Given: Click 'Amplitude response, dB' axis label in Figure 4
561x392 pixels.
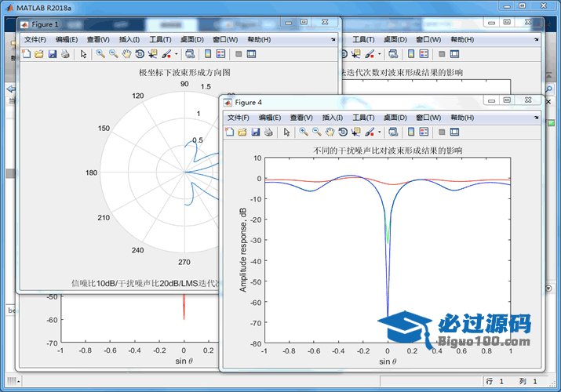Looking at the screenshot, I should [243, 250].
